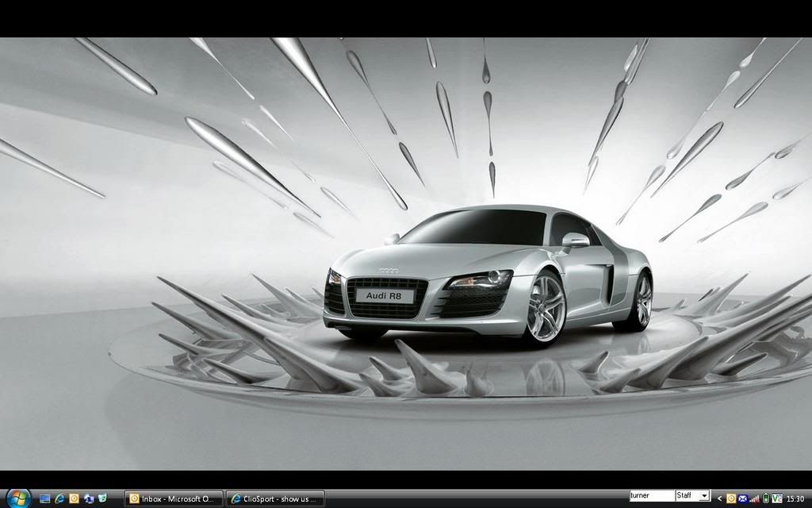Image resolution: width=812 pixels, height=508 pixels.
Task: Expand the hidden tray icons chevron
Action: (x=719, y=499)
